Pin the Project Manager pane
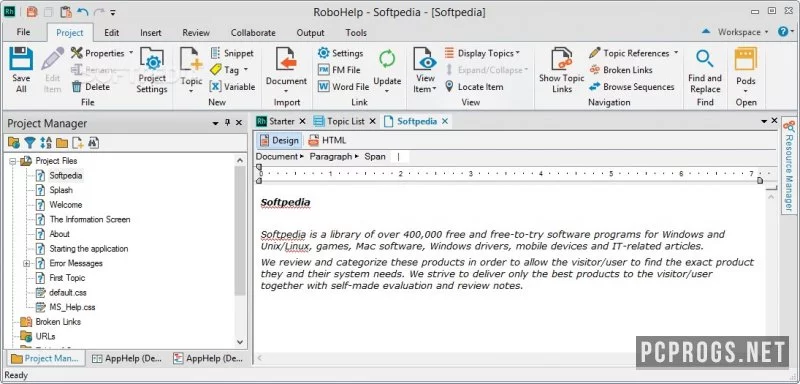This screenshot has width=800, height=384. [228, 123]
